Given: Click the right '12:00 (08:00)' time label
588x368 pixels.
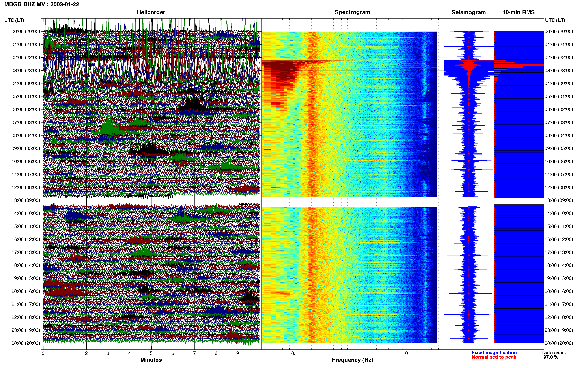Looking at the screenshot, I should (559, 187).
